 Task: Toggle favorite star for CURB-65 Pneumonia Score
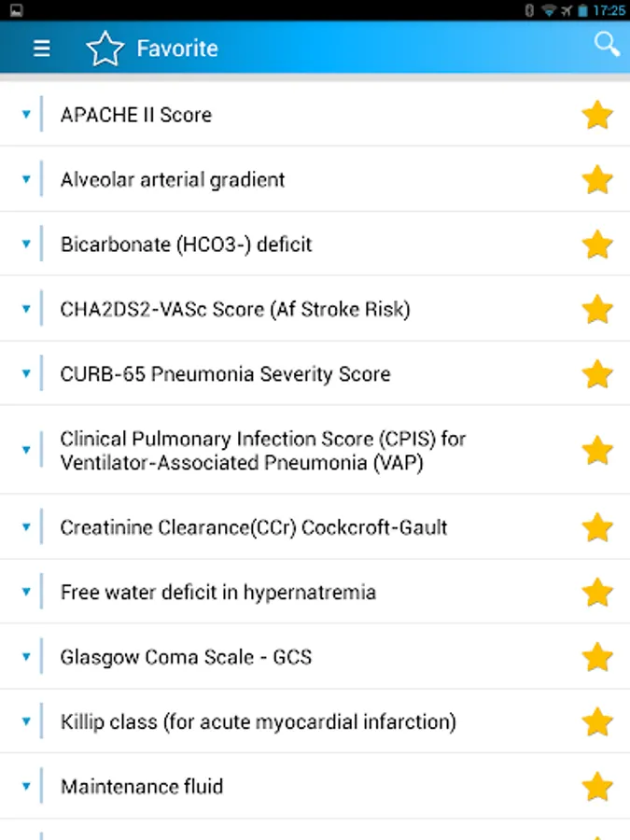[x=597, y=374]
